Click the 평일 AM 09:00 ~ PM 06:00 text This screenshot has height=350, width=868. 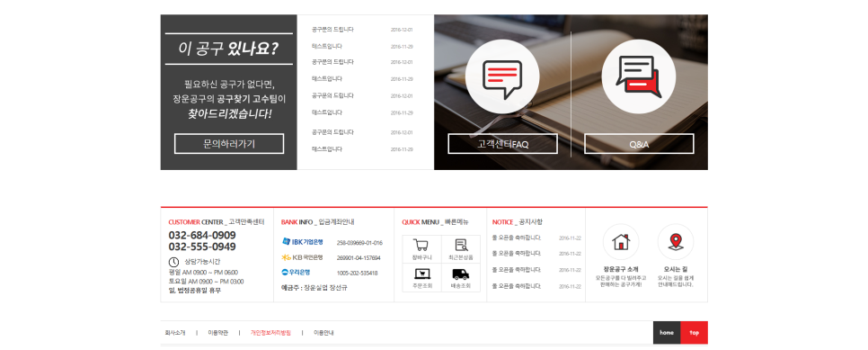tap(203, 273)
